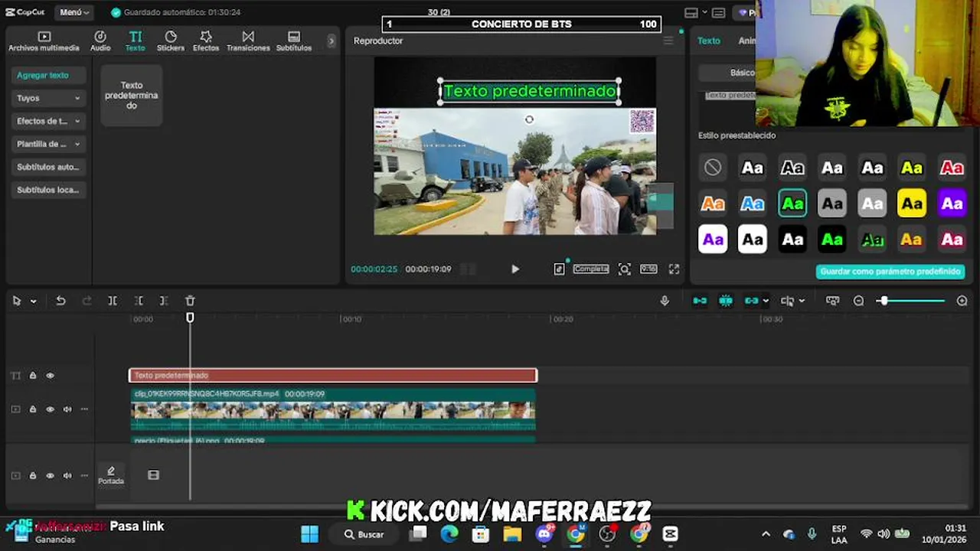Open the Menú dropdown
This screenshot has height=551, width=980.
pyautogui.click(x=74, y=12)
